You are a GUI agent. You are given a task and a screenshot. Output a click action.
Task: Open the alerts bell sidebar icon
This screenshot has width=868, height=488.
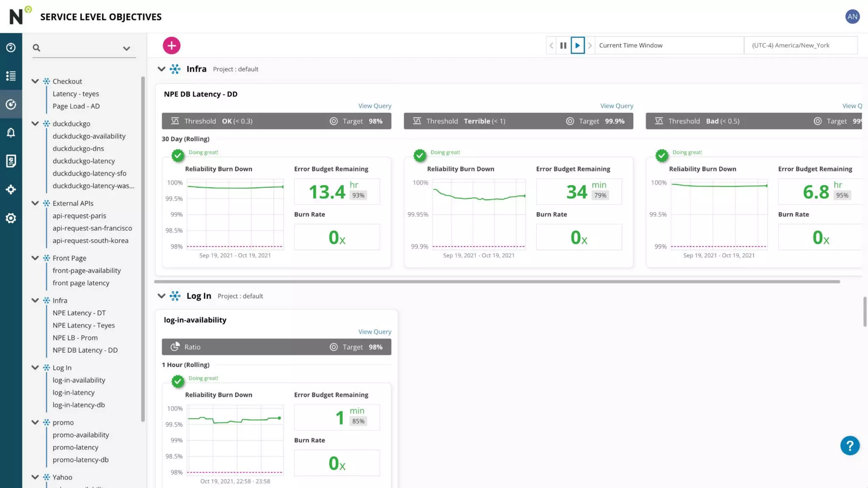(11, 133)
